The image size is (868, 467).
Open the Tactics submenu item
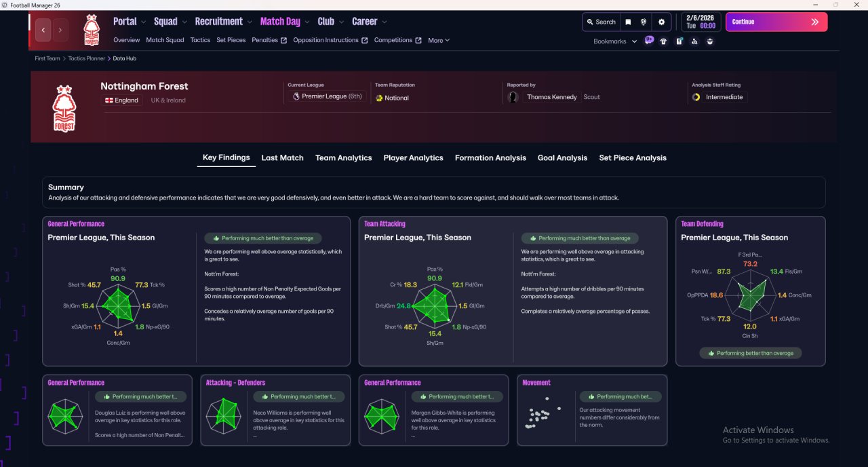pos(200,40)
